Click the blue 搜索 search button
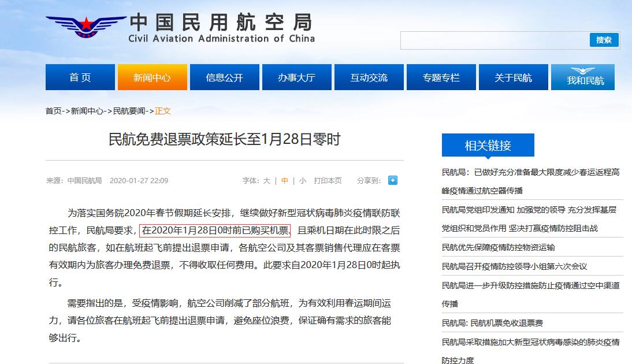The width and height of the screenshot is (632, 364). click(x=604, y=40)
